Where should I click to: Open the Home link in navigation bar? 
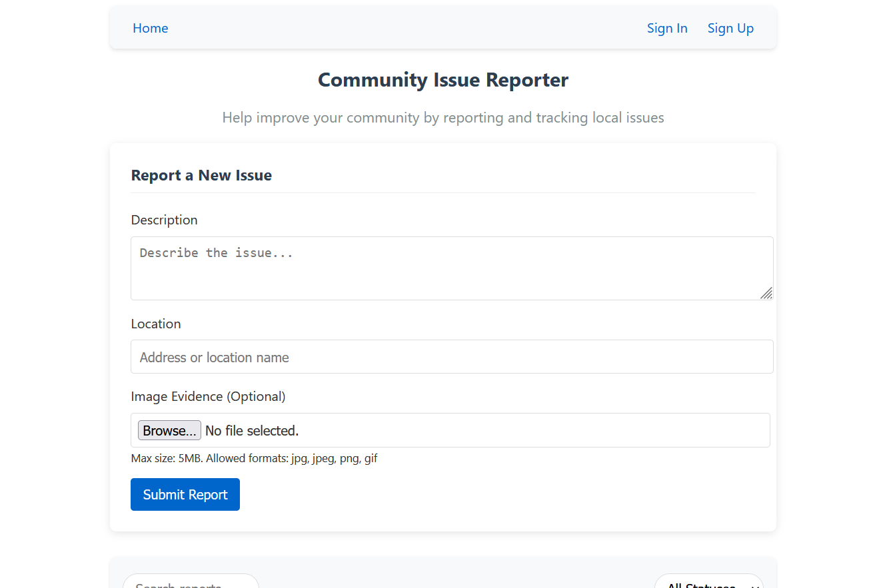150,28
